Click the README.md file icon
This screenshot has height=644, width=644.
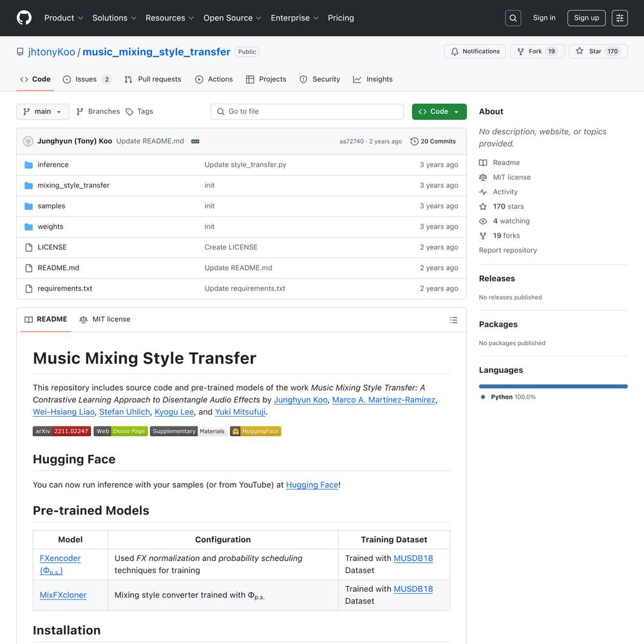pyautogui.click(x=29, y=268)
